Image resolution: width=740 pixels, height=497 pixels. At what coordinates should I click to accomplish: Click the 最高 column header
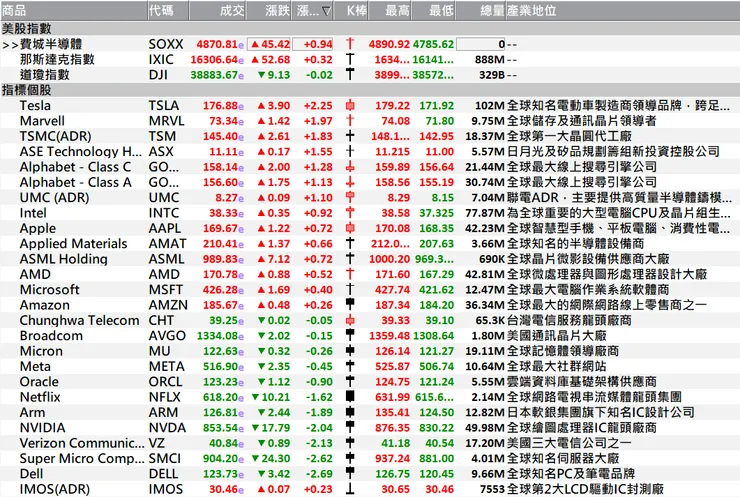(390, 10)
